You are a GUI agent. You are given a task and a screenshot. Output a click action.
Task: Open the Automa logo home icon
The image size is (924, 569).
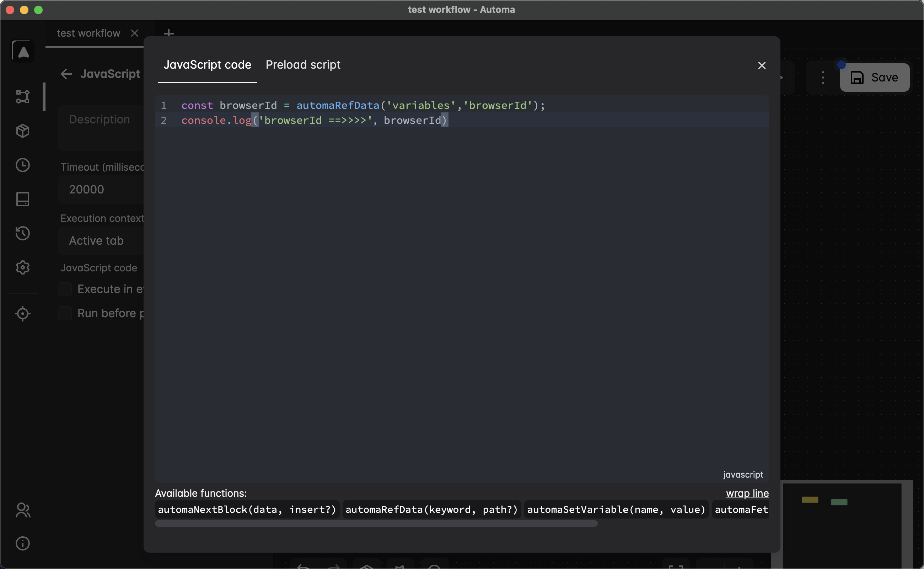[23, 52]
